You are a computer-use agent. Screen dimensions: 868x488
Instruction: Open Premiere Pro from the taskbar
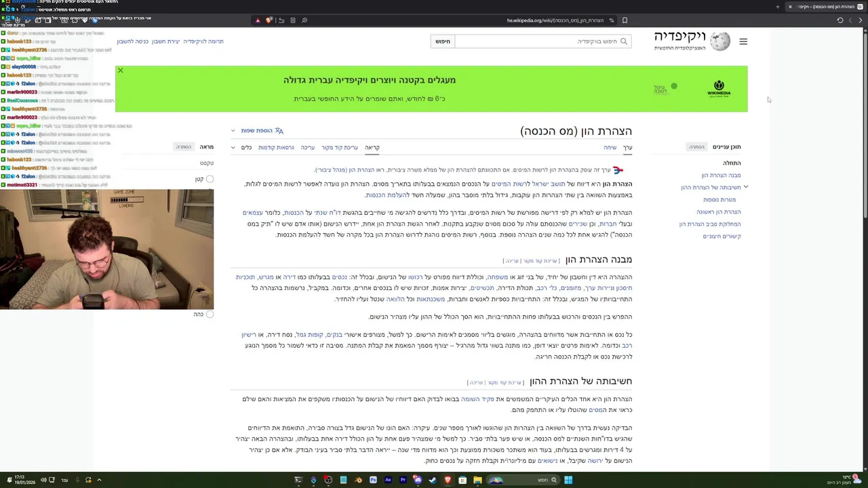coord(403,480)
